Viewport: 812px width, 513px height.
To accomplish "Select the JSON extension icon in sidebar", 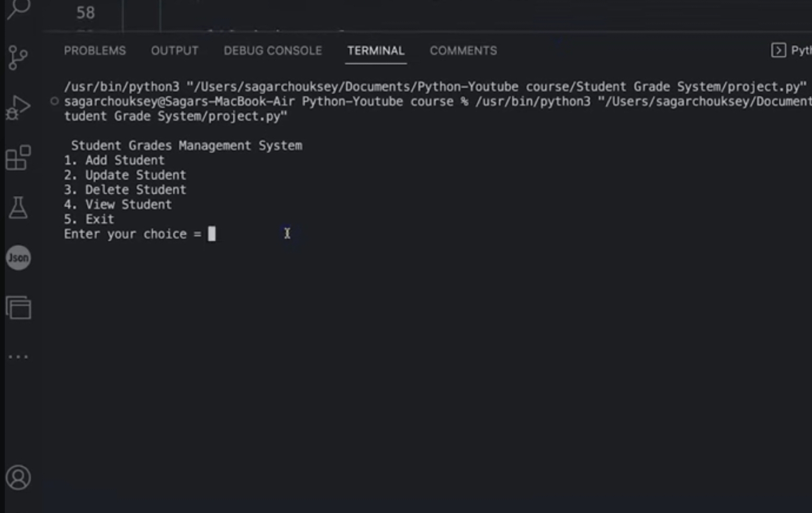I will 18,258.
